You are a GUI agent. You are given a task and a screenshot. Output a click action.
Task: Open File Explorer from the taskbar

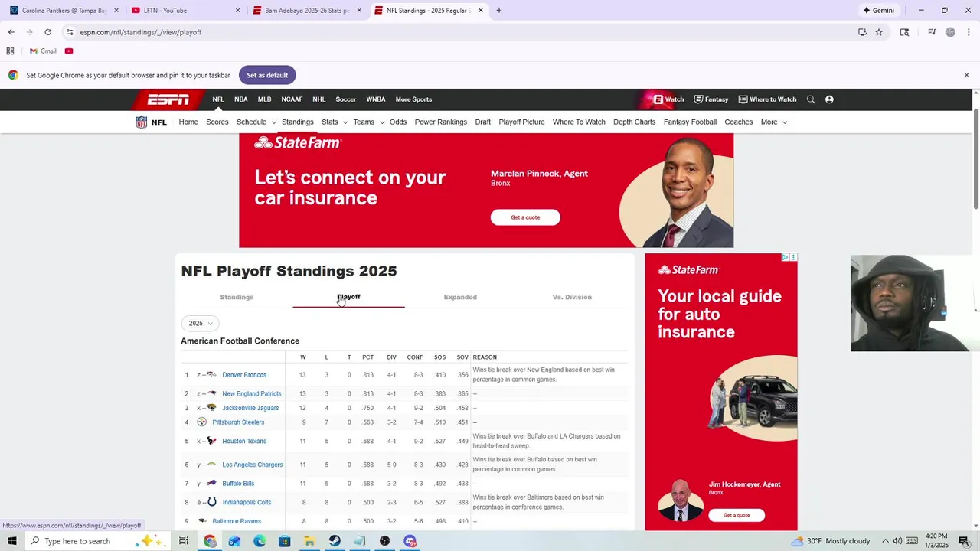(x=309, y=541)
